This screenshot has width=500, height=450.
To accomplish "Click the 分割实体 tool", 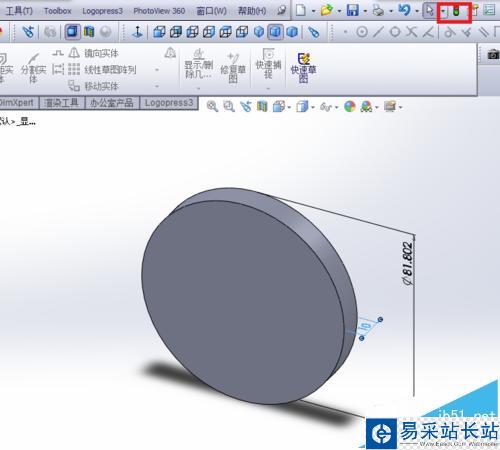I will (x=33, y=68).
